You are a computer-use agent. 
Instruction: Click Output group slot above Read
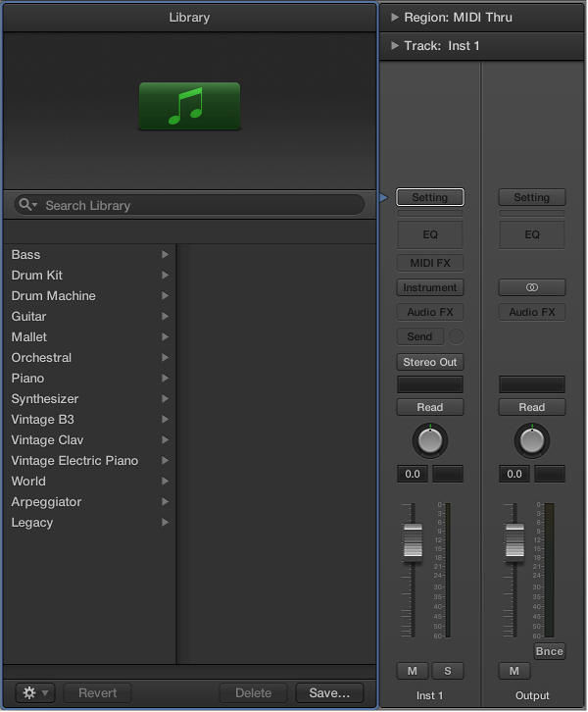[x=532, y=384]
